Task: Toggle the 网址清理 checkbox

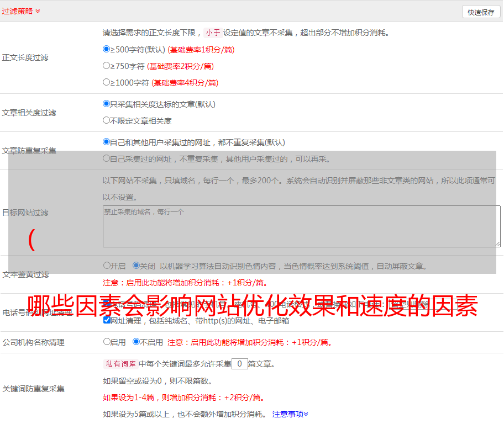Action: [107, 320]
